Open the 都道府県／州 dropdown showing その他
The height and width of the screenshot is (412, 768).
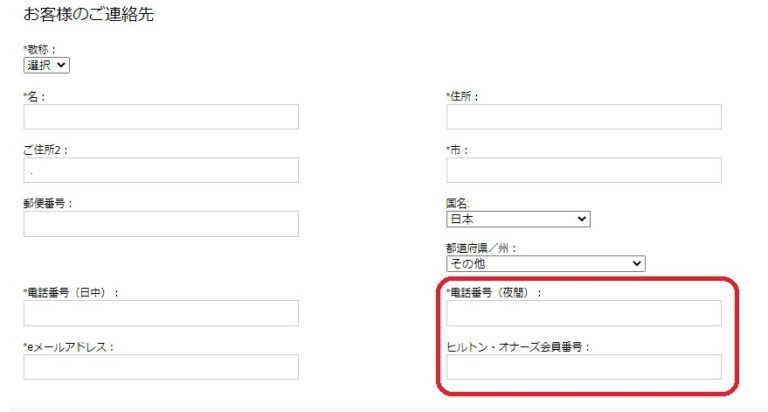[545, 264]
